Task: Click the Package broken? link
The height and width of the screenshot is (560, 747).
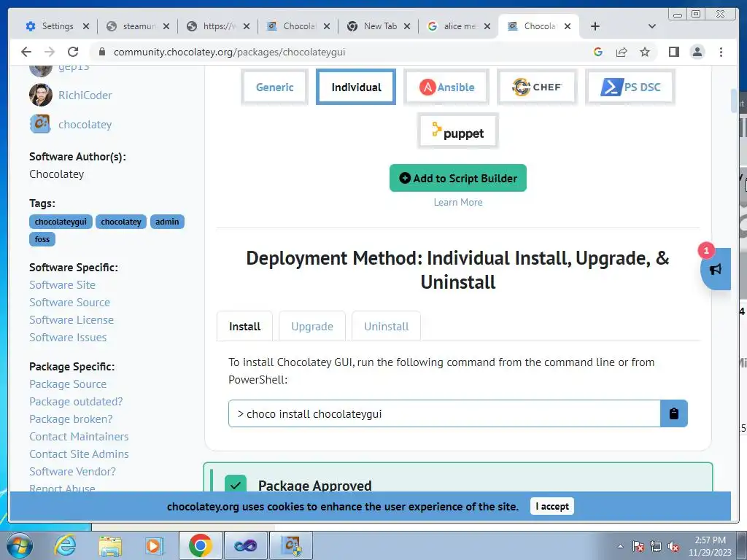Action: 71,419
